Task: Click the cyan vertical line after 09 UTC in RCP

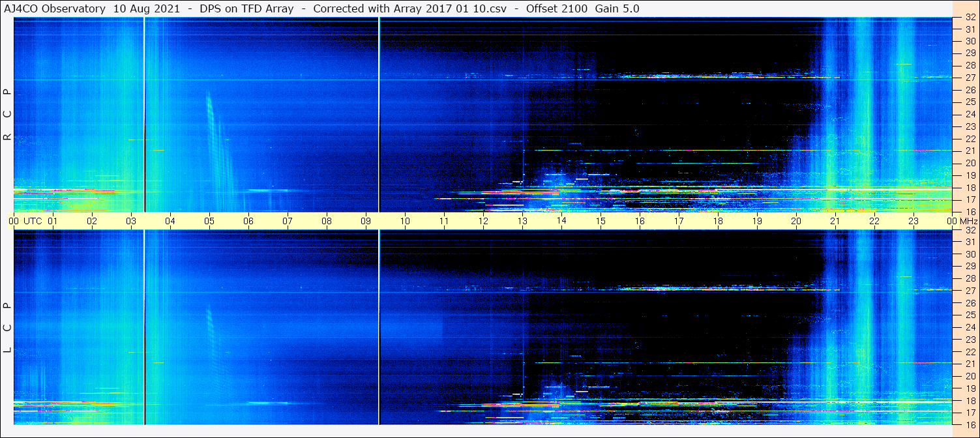Action: coord(379,115)
